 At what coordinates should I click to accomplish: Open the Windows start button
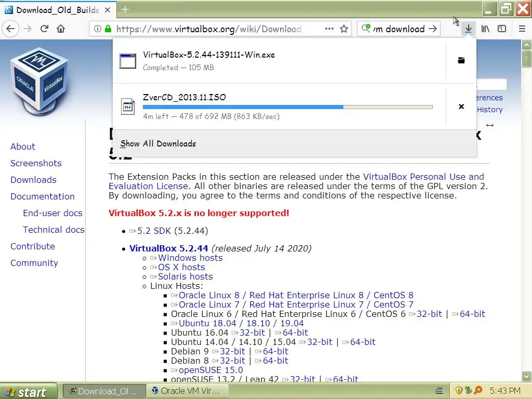[x=28, y=392]
